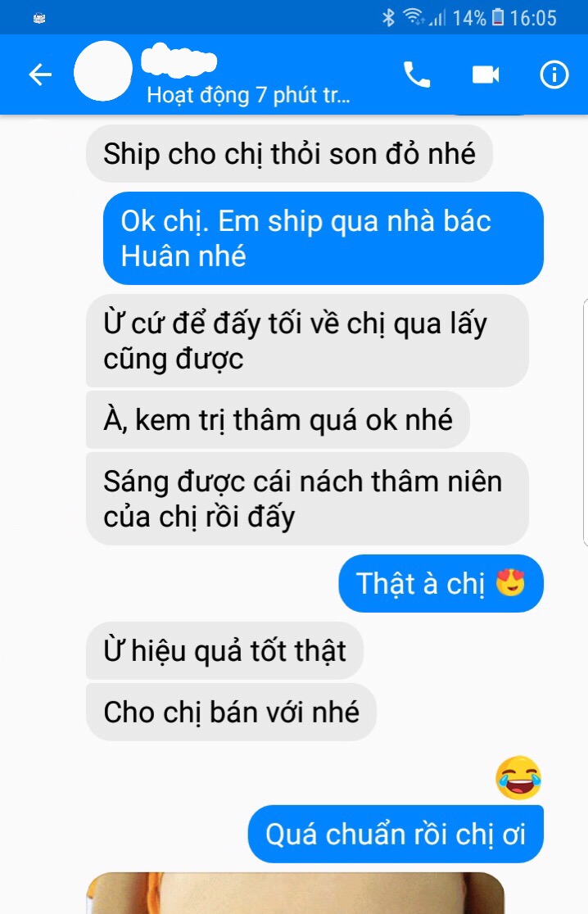Start a video call with camera icon
This screenshot has width=588, height=914.
point(486,75)
